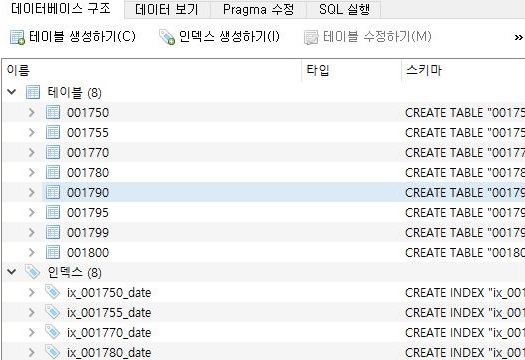Expand table 001800
Viewport: 525px width, 360px height.
tap(31, 252)
